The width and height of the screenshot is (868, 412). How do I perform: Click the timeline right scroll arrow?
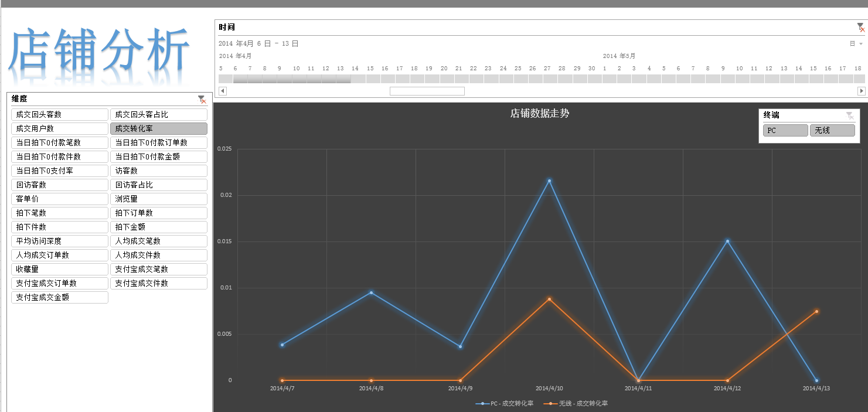click(x=862, y=91)
